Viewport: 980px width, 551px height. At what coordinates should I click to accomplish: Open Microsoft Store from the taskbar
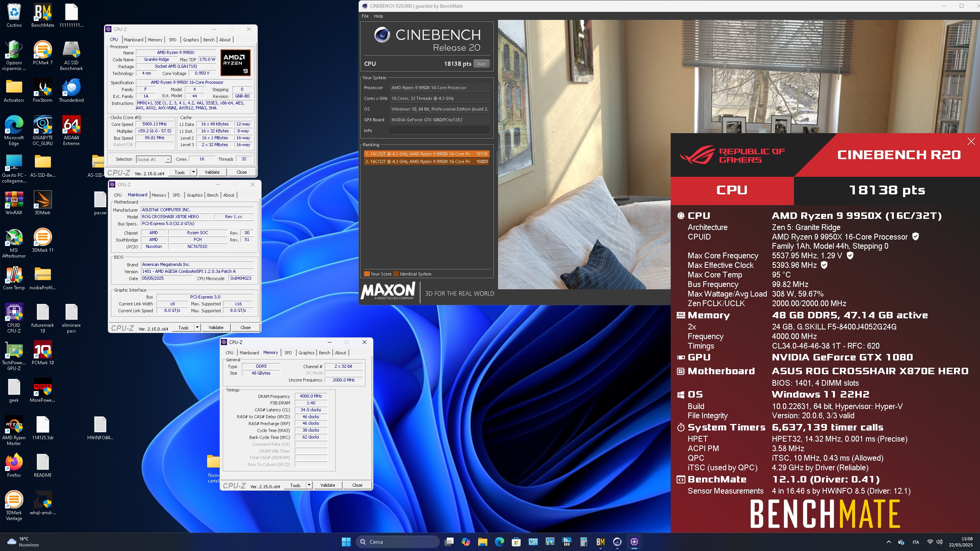(516, 542)
